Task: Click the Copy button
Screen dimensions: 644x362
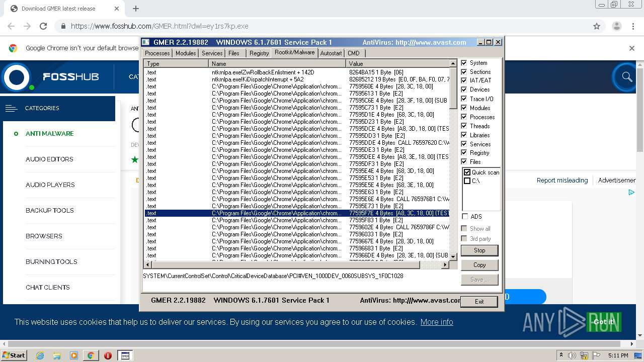Action: (x=479, y=265)
